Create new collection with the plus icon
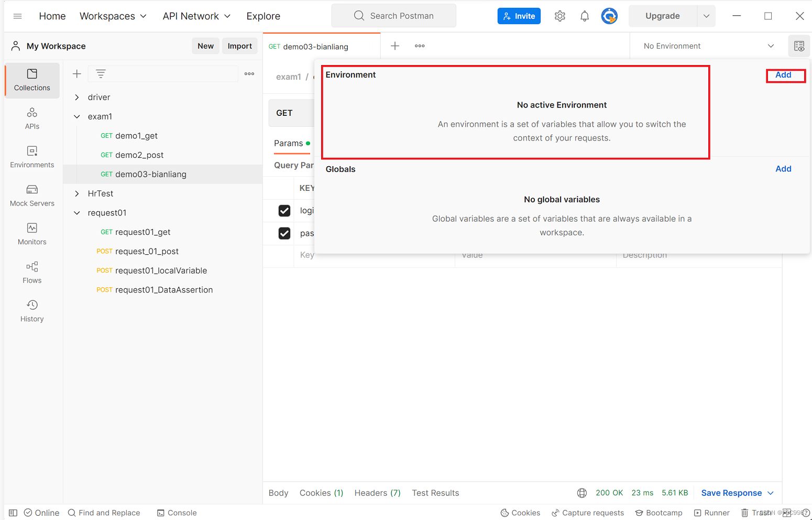The height and width of the screenshot is (520, 812). 77,74
